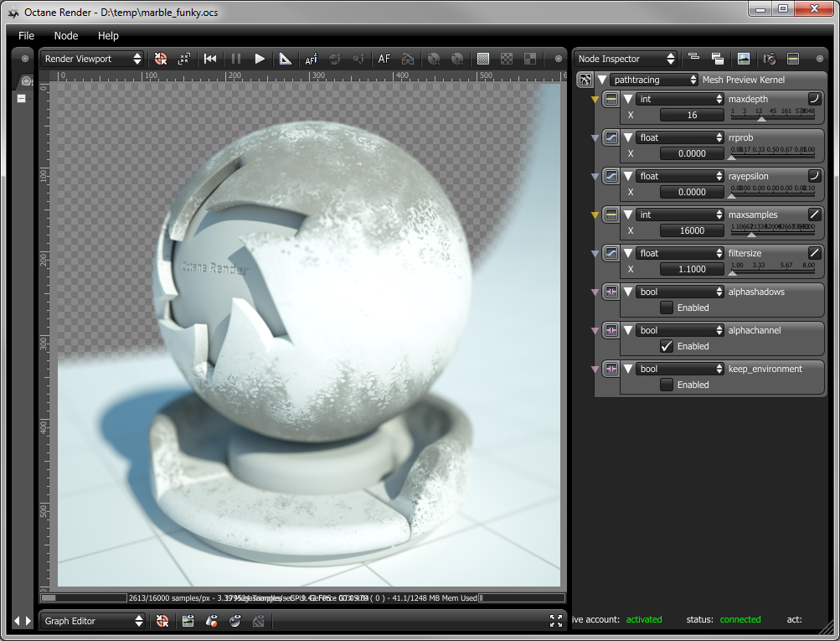
Task: Open the maxdepth int type dropdown
Action: [x=680, y=99]
